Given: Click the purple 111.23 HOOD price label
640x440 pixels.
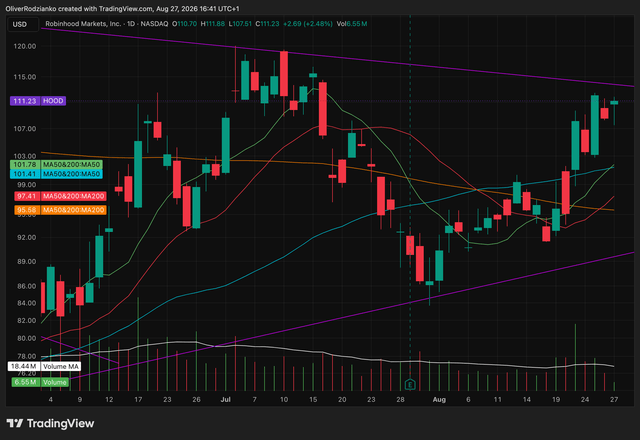Looking at the screenshot, I should (x=38, y=101).
